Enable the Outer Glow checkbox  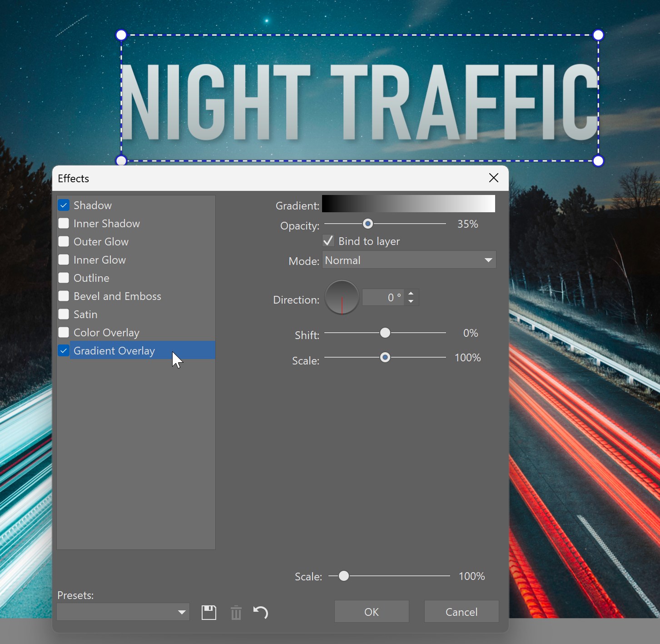click(x=64, y=242)
